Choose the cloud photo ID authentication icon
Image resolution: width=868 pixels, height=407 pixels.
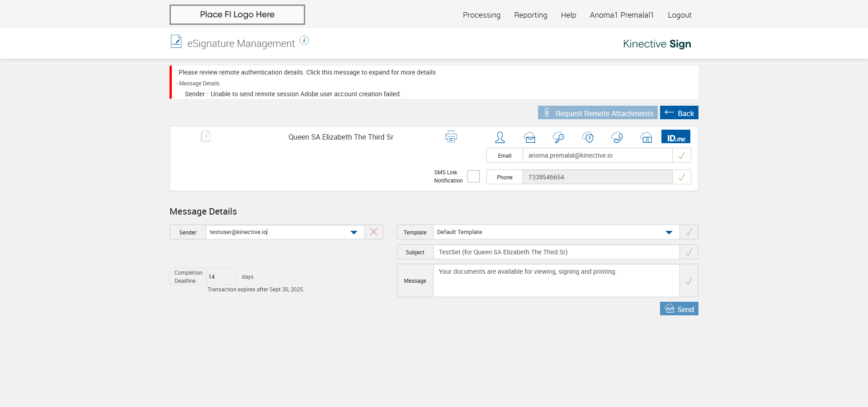(646, 137)
